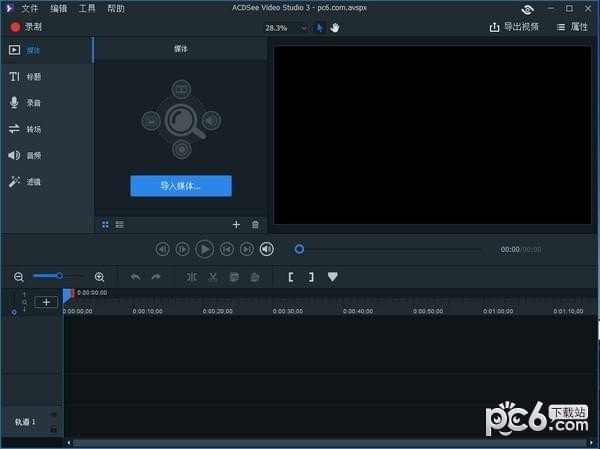
Task: Open the microphone recording sidebar tab
Action: pos(47,103)
